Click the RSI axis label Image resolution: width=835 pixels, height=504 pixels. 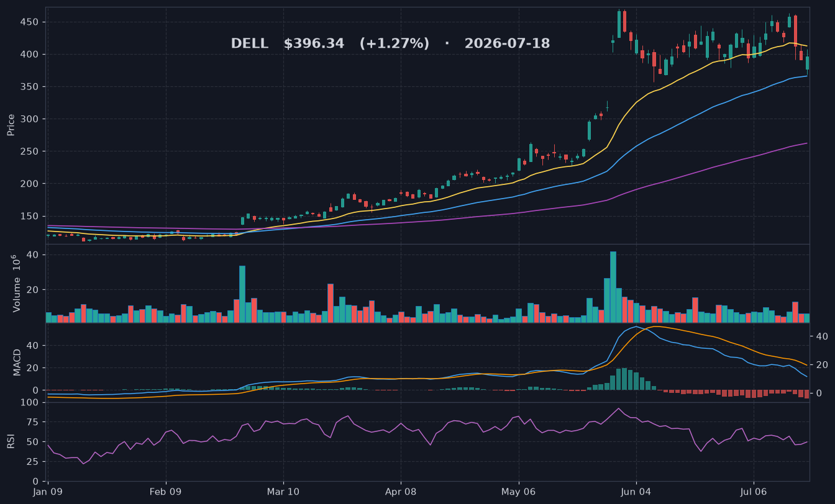[x=11, y=441]
